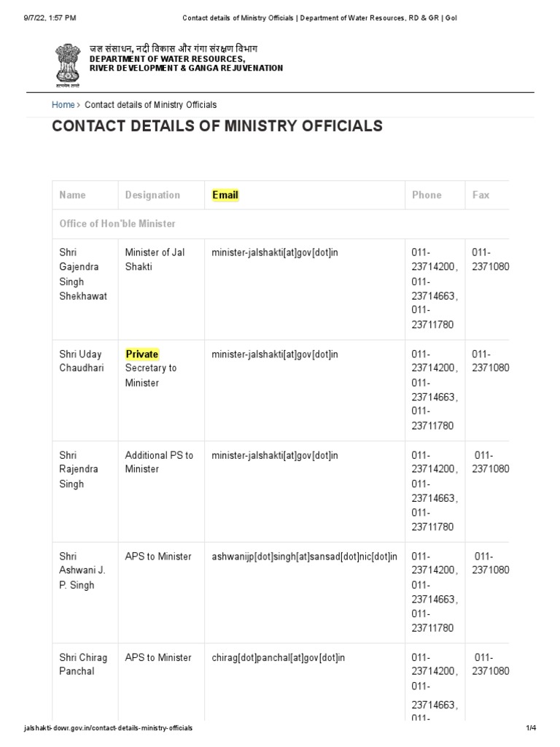Click the Contact details of Ministry Officials breadcrumb
The width and height of the screenshot is (560, 747).
click(150, 105)
